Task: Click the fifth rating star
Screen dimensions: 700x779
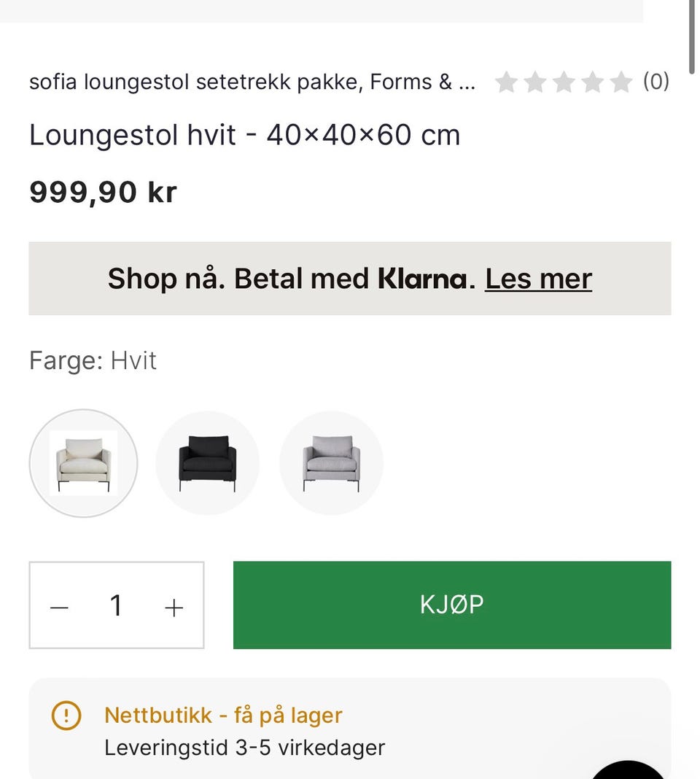Action: [621, 82]
